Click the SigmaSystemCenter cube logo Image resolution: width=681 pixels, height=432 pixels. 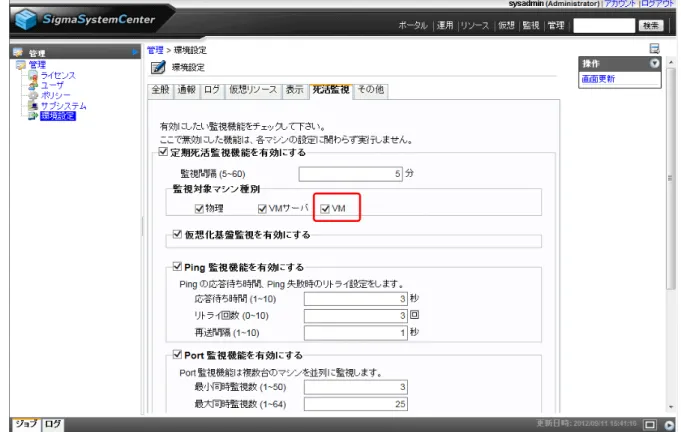click(25, 20)
